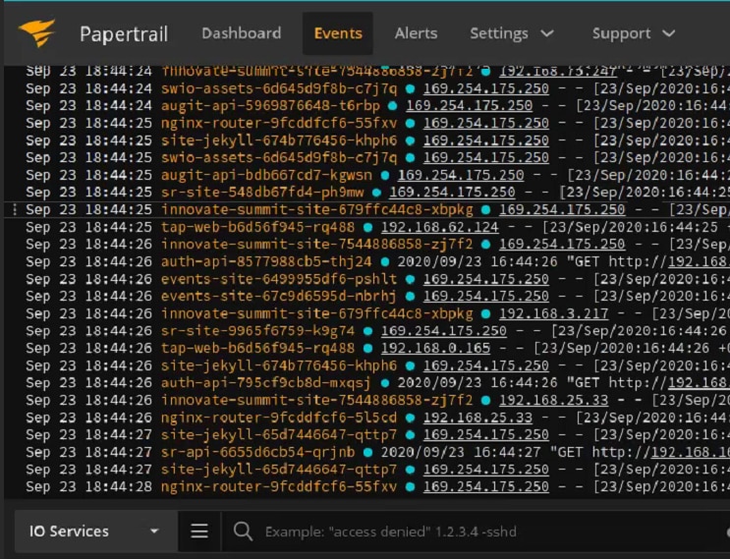This screenshot has width=730, height=560.
Task: Click system name sr-site-548db67fd4-ph9mw
Action: click(262, 193)
